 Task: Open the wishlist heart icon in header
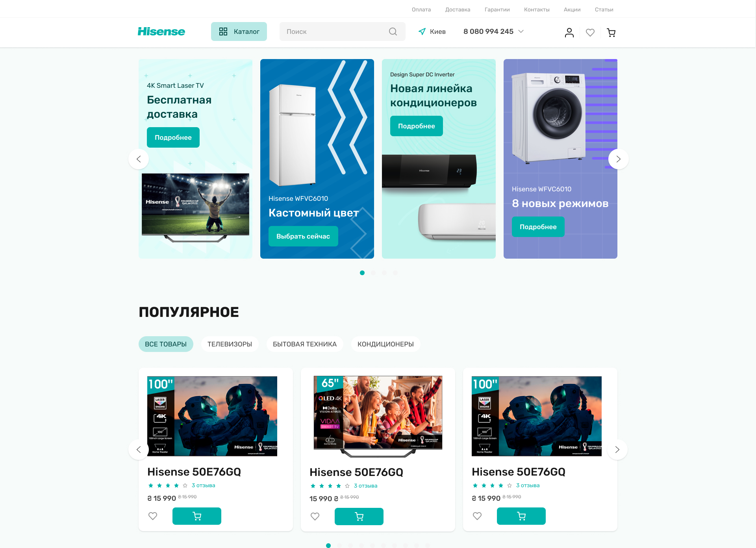pos(590,33)
